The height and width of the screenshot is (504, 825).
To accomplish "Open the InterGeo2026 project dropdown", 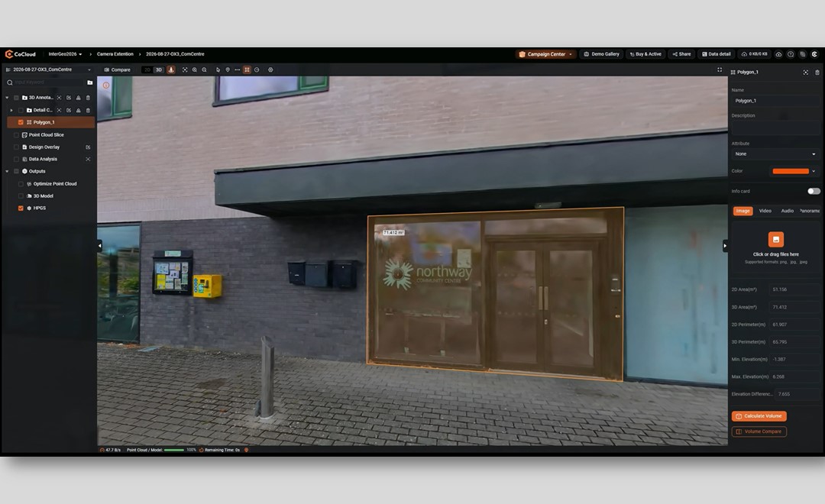I will click(x=65, y=54).
